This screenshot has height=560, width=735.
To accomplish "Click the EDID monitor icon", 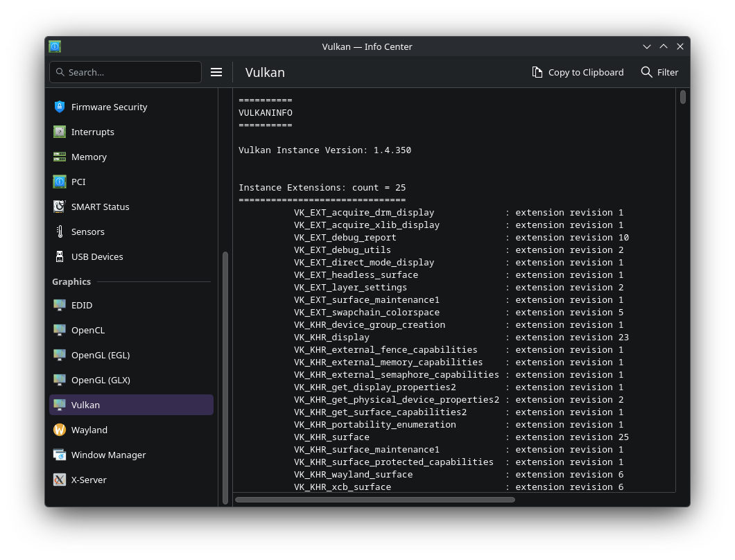I will click(60, 305).
